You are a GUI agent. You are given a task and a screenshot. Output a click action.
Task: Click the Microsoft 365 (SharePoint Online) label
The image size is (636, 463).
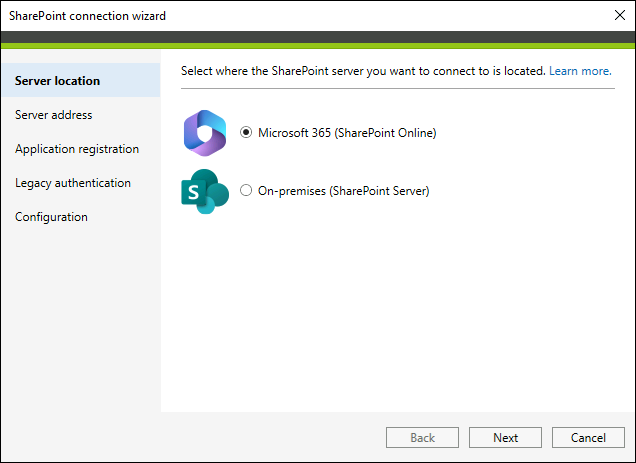tap(347, 133)
